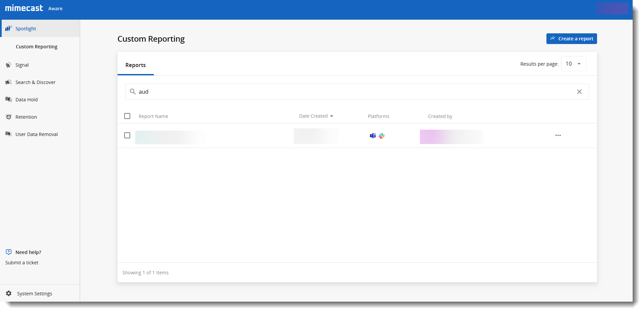Open the three-dot row actions menu

(558, 135)
